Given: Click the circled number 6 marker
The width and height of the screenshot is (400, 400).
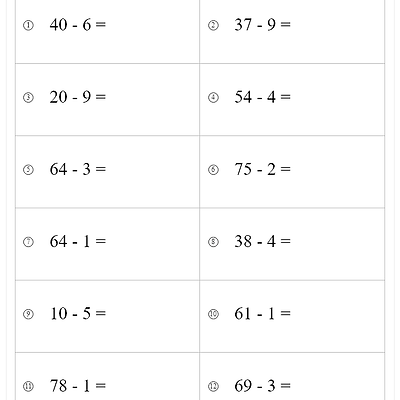Looking at the screenshot, I should (213, 170).
